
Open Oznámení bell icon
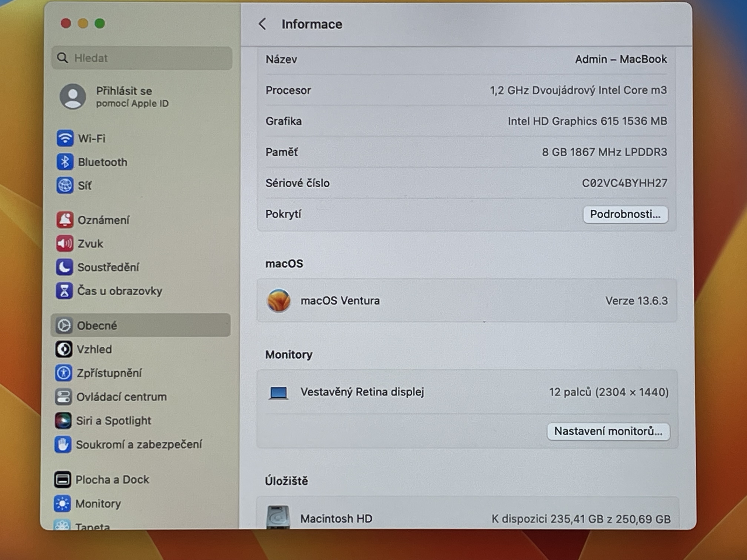(x=65, y=220)
